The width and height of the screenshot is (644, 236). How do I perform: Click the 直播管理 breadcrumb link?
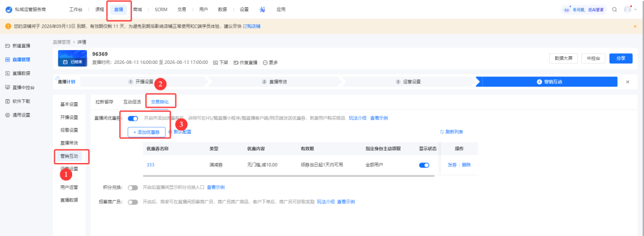pyautogui.click(x=61, y=42)
